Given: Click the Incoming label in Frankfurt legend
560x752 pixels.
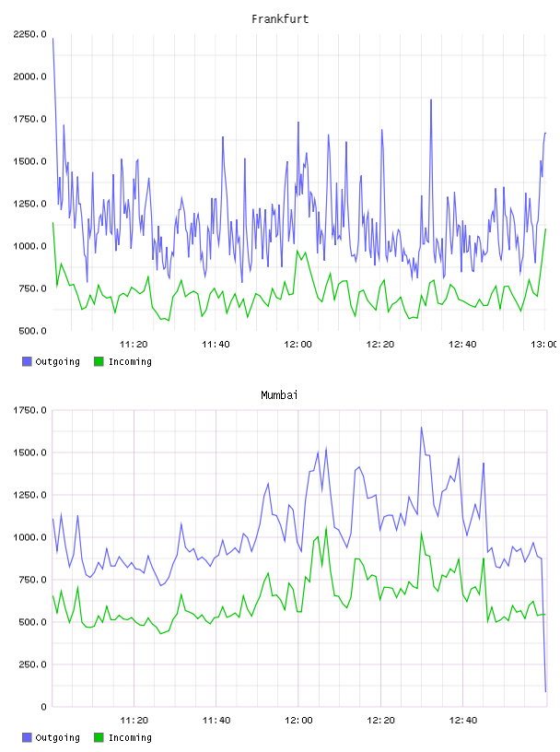Looking at the screenshot, I should pyautogui.click(x=130, y=362).
